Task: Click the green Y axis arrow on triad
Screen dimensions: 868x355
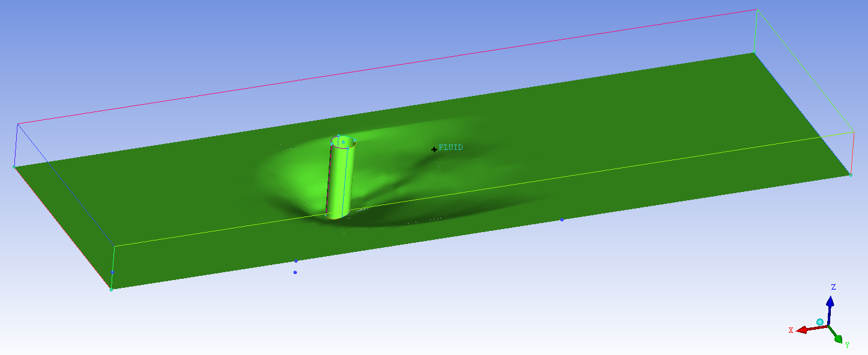Action: click(836, 335)
